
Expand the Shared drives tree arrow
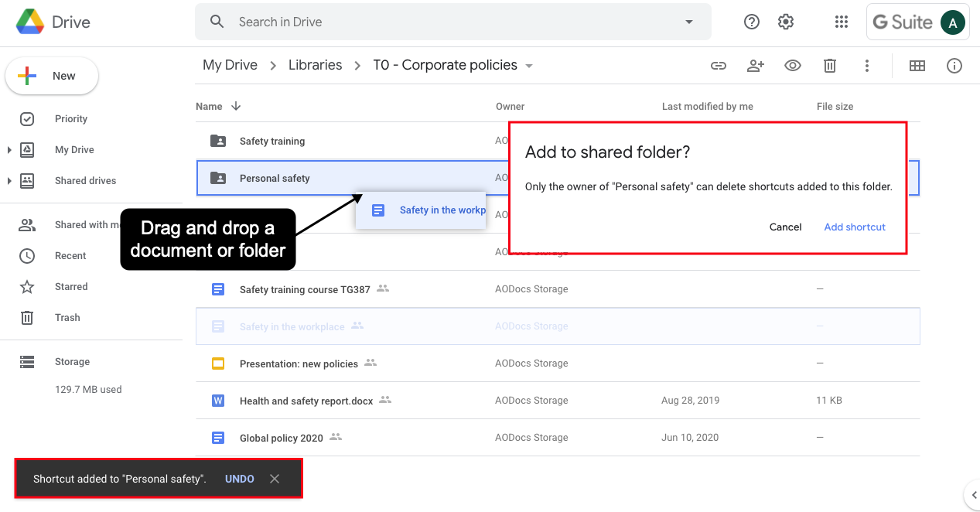coord(9,181)
